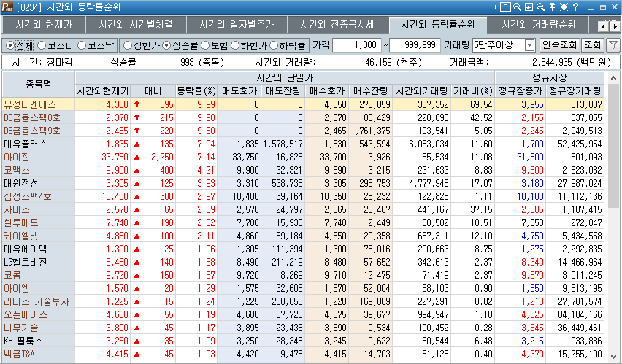
Task: Select the 대원전선 stock name
Action: click(x=21, y=183)
